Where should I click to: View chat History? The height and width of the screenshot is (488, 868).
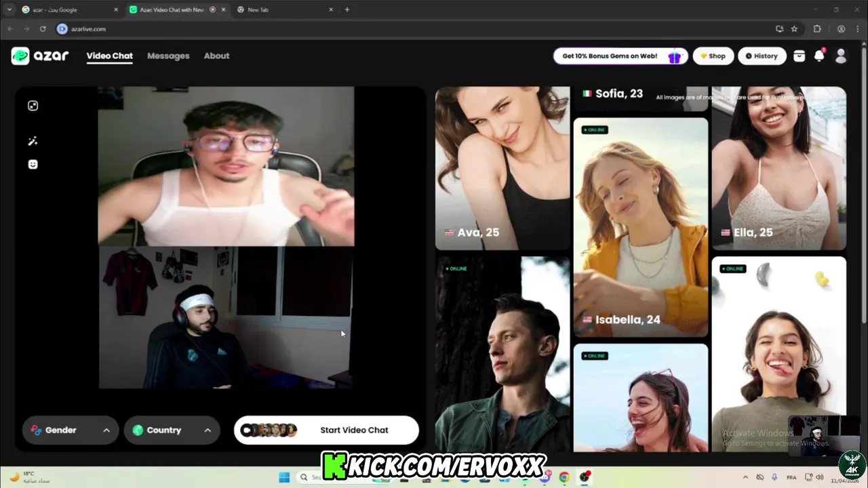coord(762,56)
